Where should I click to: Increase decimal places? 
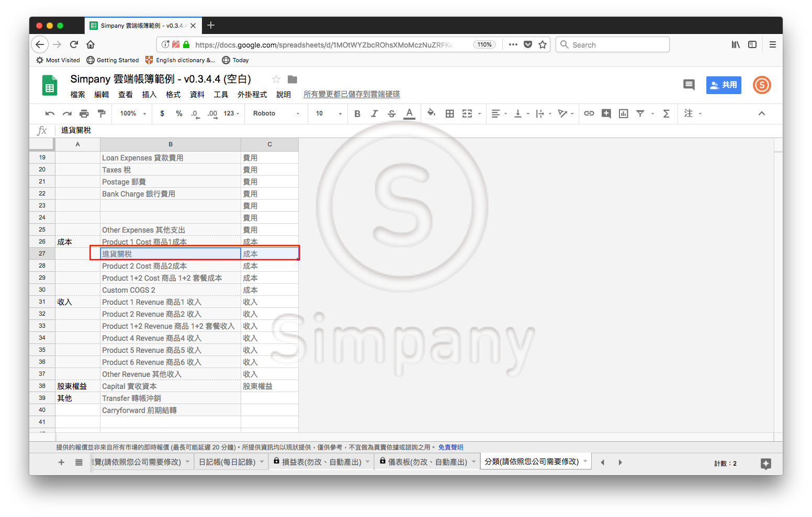click(x=212, y=113)
